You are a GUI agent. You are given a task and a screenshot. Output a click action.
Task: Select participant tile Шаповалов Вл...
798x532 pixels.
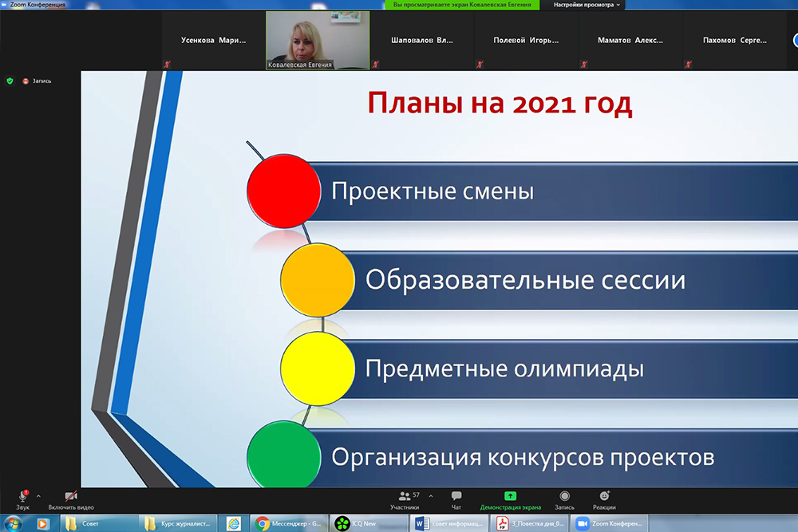(x=422, y=40)
